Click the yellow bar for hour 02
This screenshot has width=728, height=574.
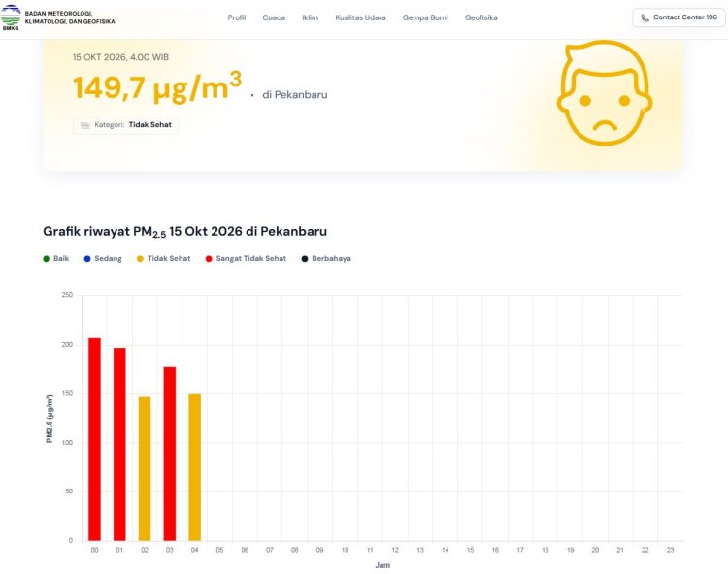[145, 468]
